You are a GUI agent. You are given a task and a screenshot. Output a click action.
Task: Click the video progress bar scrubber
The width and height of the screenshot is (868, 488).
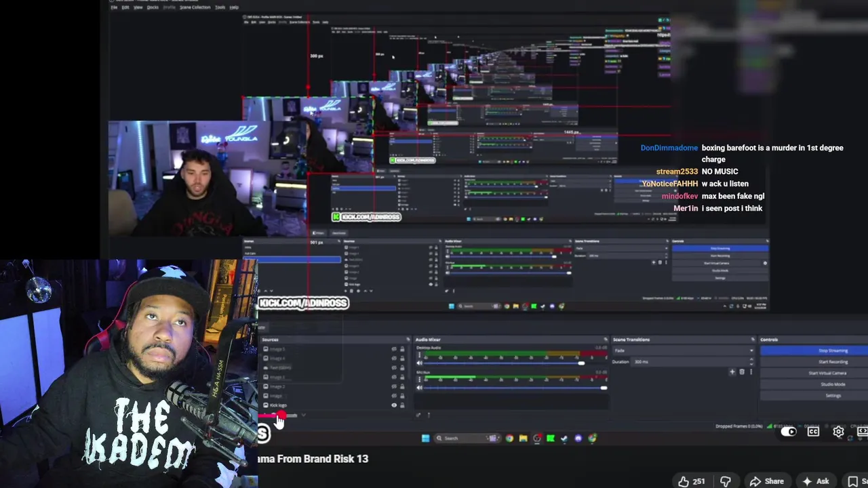tap(281, 414)
